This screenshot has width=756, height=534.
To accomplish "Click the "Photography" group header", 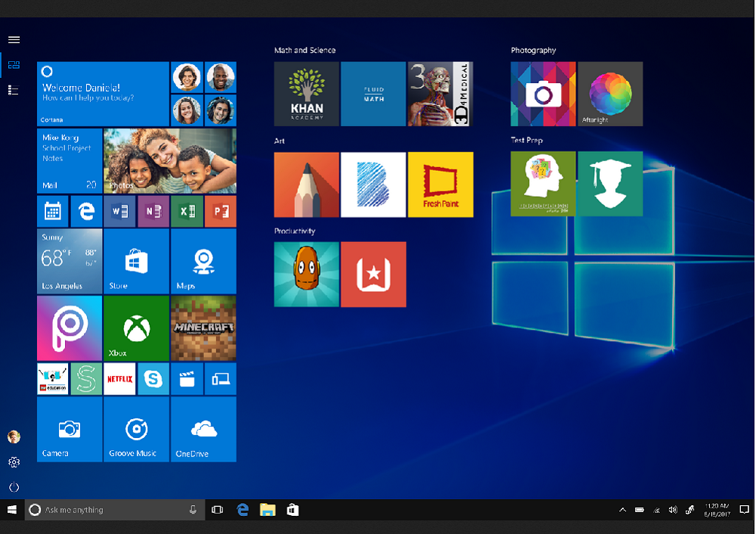I will point(533,50).
